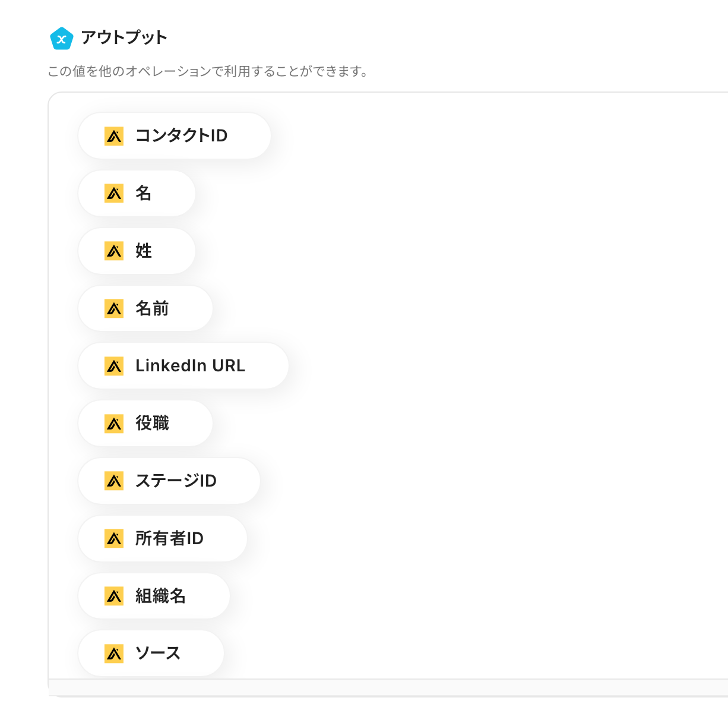Click the yellow icon beside 組織名

114,596
